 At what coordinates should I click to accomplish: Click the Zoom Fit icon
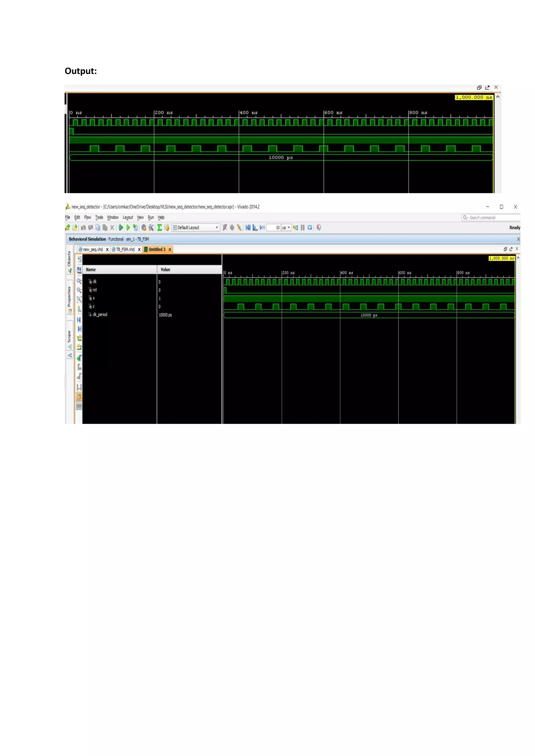click(x=79, y=299)
